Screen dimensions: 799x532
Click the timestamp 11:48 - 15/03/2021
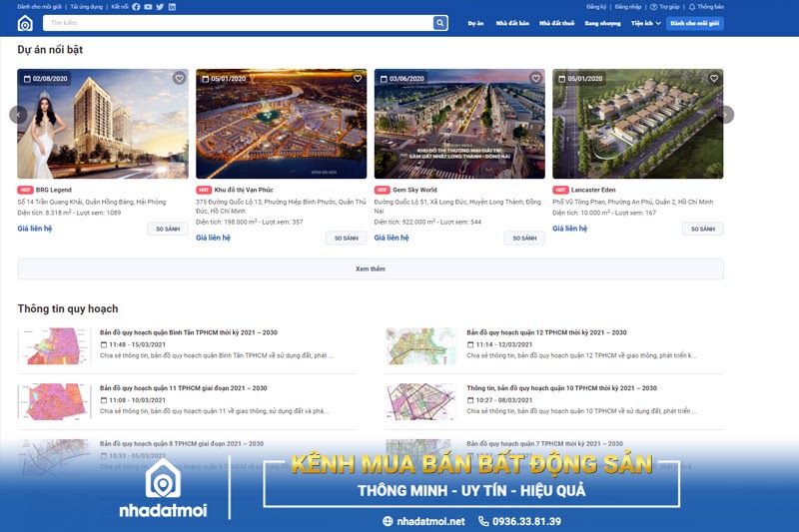(x=137, y=344)
